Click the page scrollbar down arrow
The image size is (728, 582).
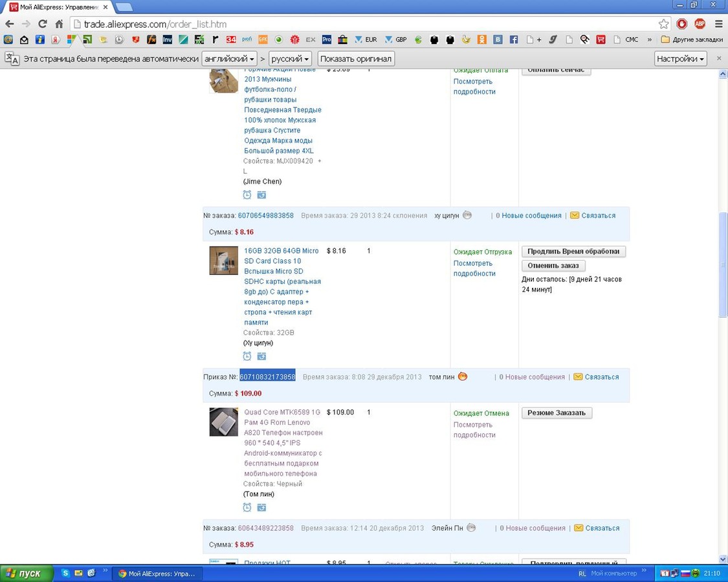pos(722,559)
